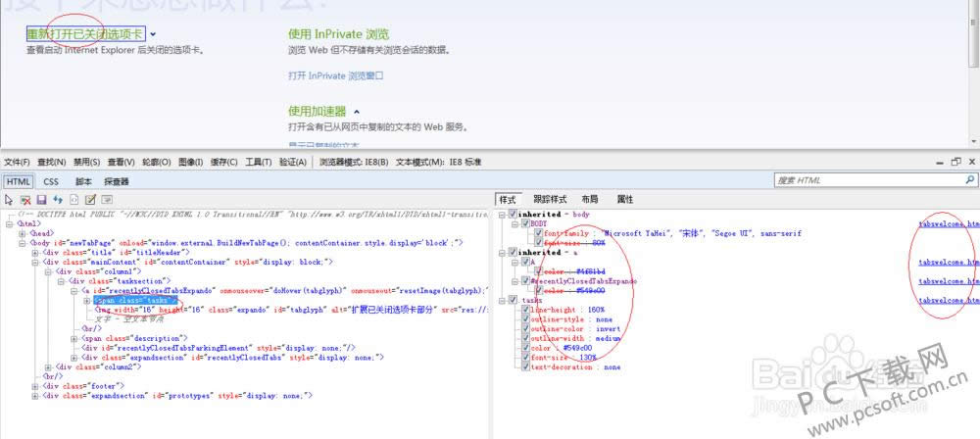This screenshot has height=439, width=980.
Task: Open the 文件(F) menu
Action: [x=20, y=162]
